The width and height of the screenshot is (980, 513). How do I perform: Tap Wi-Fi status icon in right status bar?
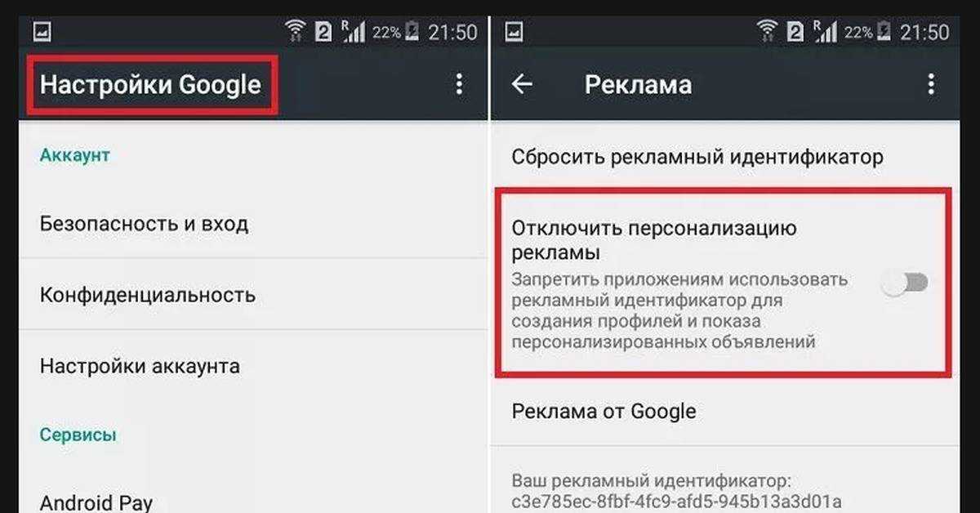768,32
